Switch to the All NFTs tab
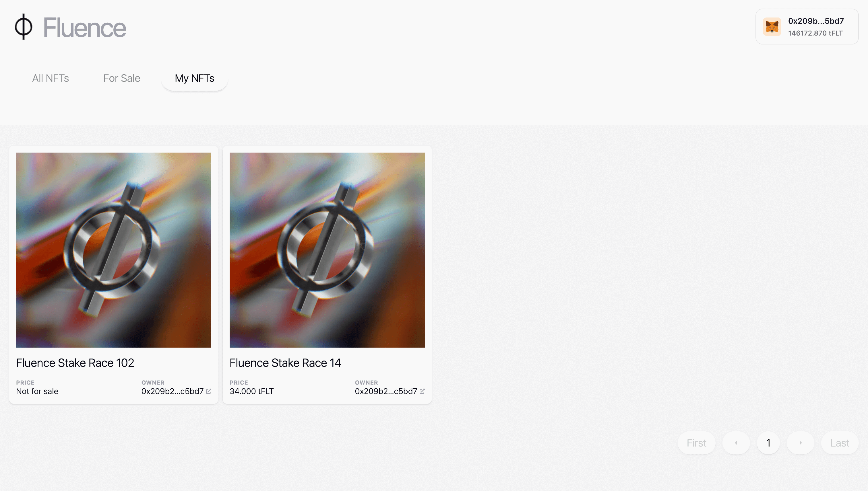Viewport: 868px width, 491px height. [x=50, y=78]
